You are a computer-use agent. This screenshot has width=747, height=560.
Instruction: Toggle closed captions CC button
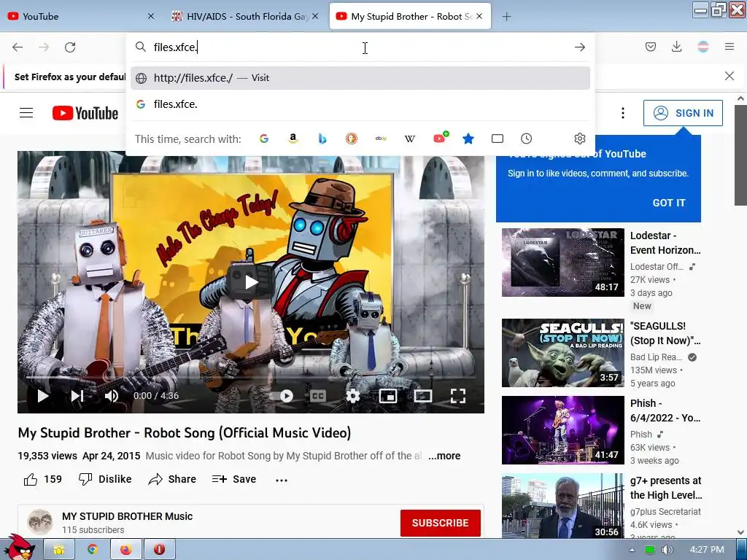[318, 396]
